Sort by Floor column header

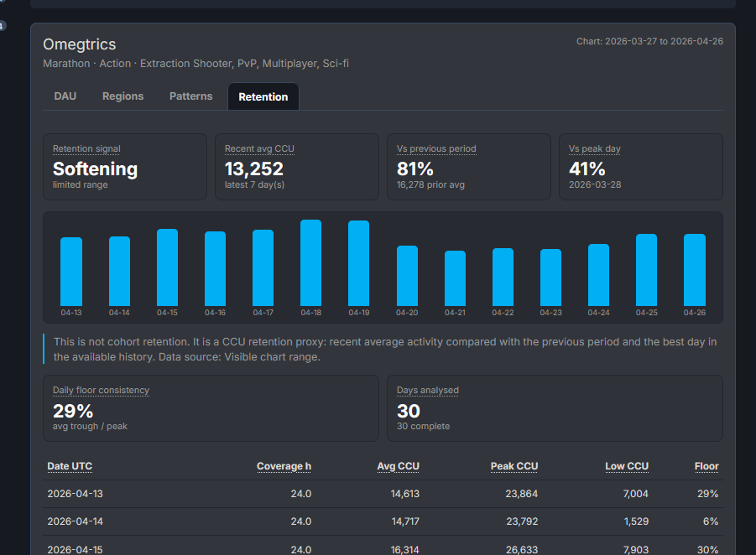pyautogui.click(x=706, y=466)
